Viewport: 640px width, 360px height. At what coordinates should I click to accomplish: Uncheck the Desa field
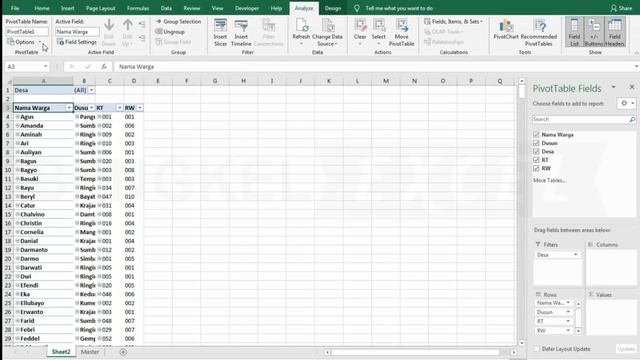[536, 151]
